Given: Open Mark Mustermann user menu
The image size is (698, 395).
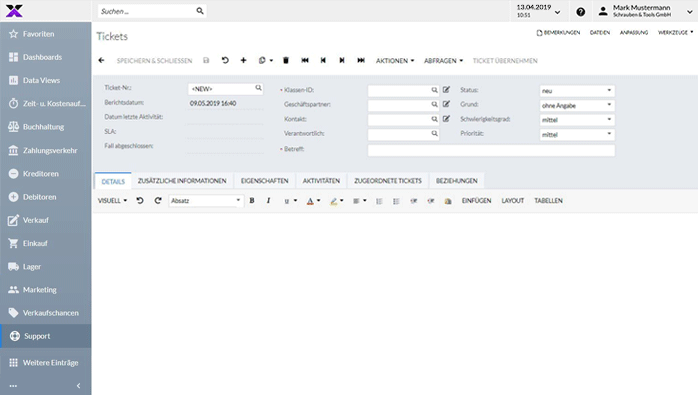Looking at the screenshot, I should [645, 11].
